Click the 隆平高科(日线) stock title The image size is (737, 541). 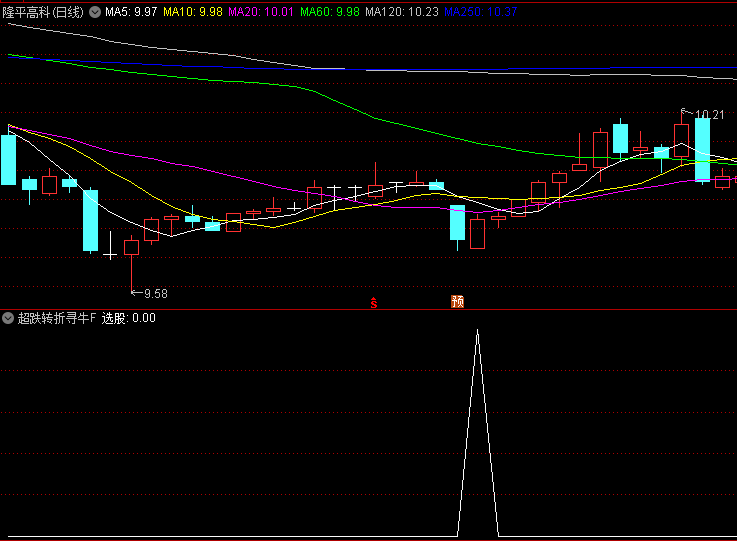point(44,12)
